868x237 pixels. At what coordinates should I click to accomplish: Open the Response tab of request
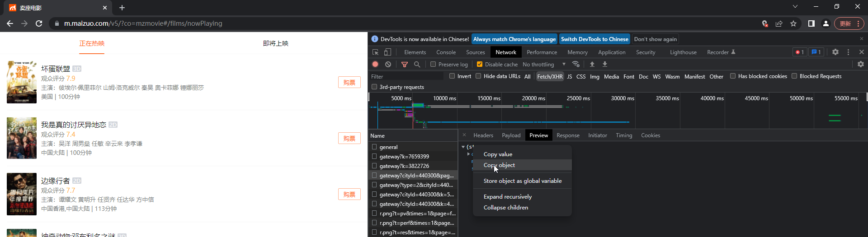tap(568, 135)
